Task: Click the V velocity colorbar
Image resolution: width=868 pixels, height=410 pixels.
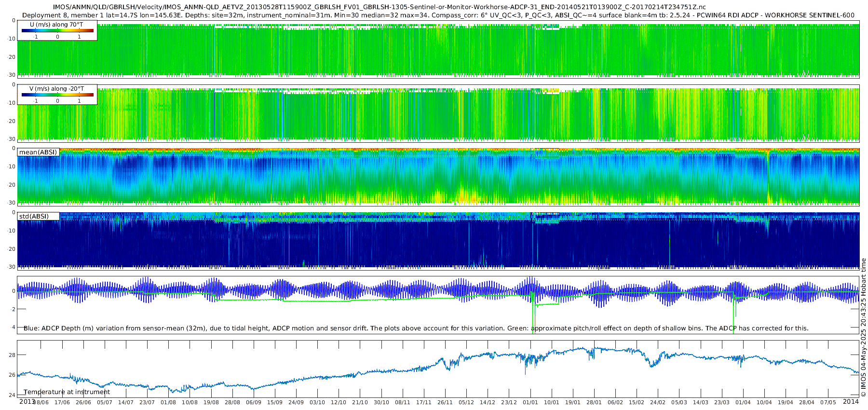Action: pyautogui.click(x=57, y=95)
